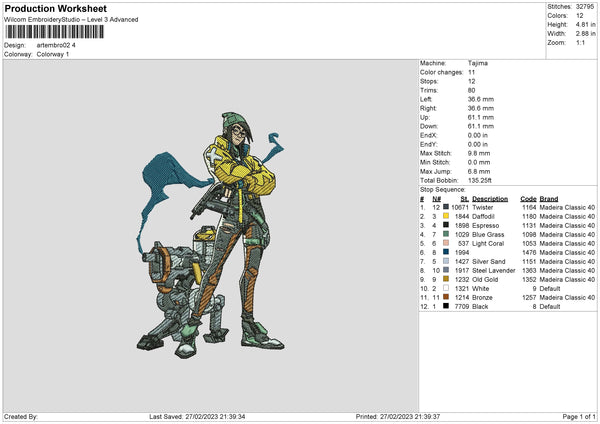This screenshot has height=424, width=600.
Task: Click 'Default' brand in the White row
Action: coord(550,289)
